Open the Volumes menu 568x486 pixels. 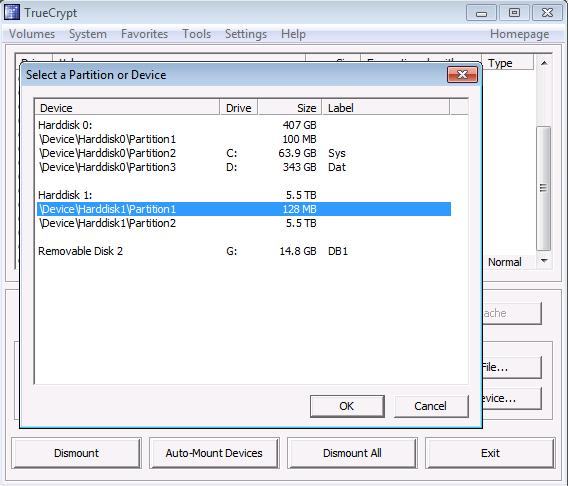click(32, 34)
